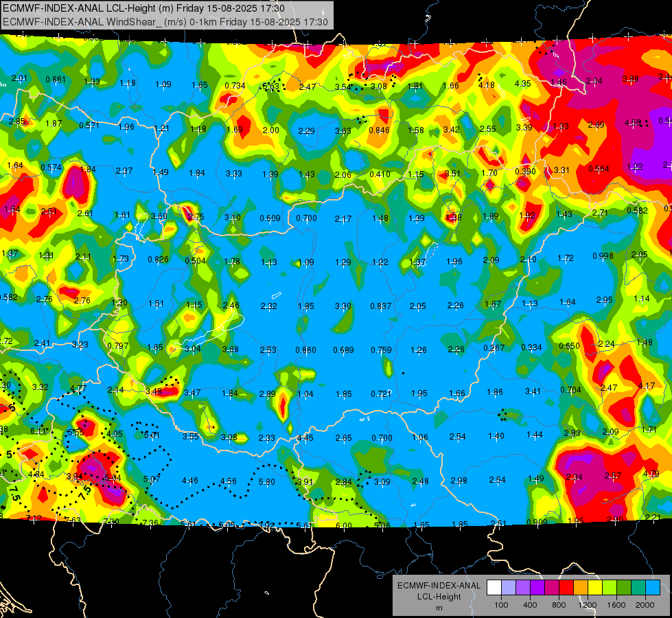This screenshot has height=618, width=672.
Task: Click the legend unit label 'm'
Action: 439,608
